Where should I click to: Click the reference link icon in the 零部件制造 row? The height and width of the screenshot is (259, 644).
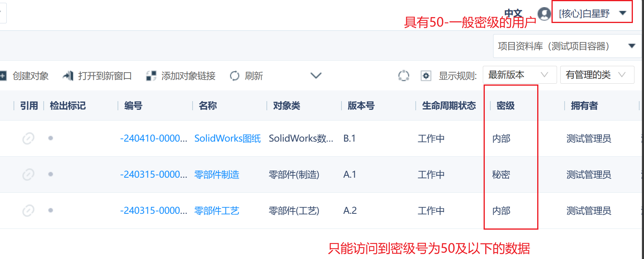pyautogui.click(x=28, y=175)
